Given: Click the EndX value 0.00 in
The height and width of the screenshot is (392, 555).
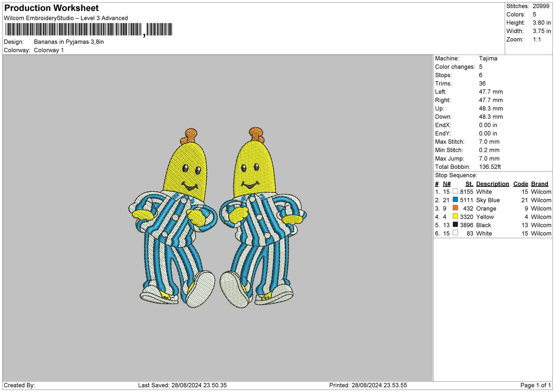Looking at the screenshot, I should [488, 125].
